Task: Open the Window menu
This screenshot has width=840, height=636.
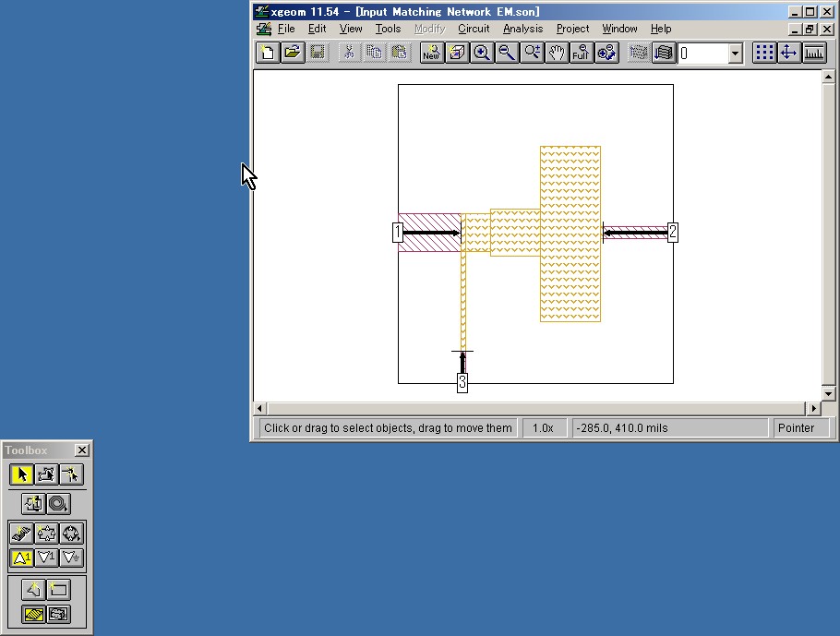Action: [x=619, y=29]
